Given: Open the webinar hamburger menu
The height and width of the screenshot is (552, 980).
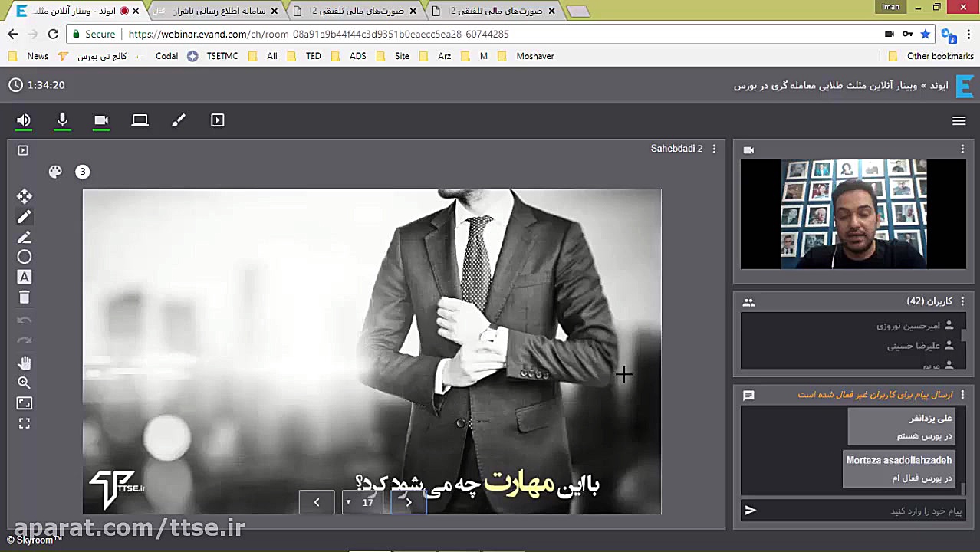Looking at the screenshot, I should [959, 121].
